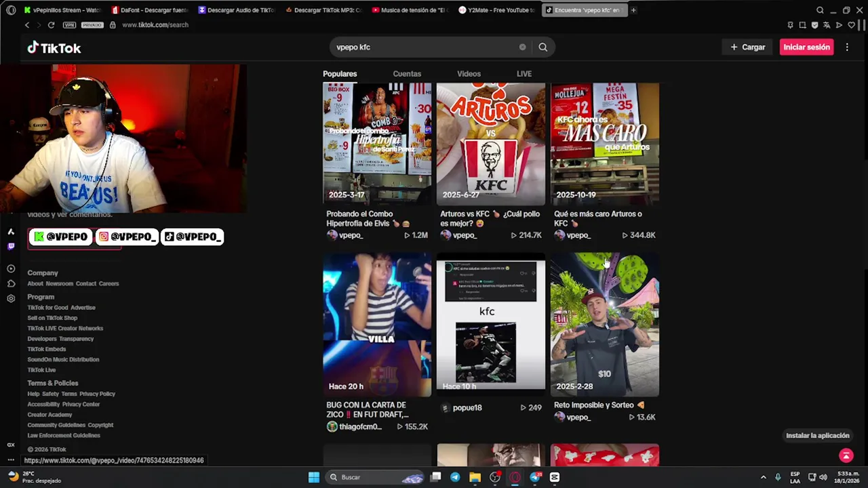868x488 pixels.
Task: Click the popue18 username
Action: (467, 408)
